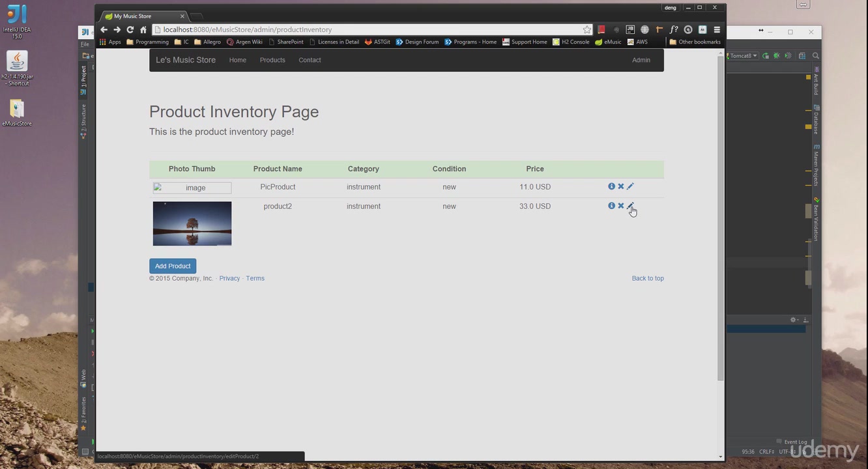Open the Other bookmarks folder
This screenshot has width=868, height=469.
(x=695, y=42)
